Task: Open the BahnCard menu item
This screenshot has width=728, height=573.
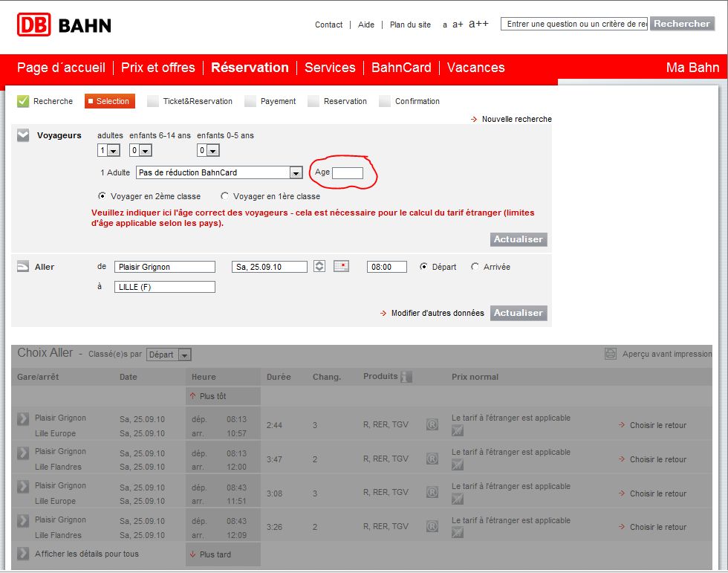Action: point(401,68)
